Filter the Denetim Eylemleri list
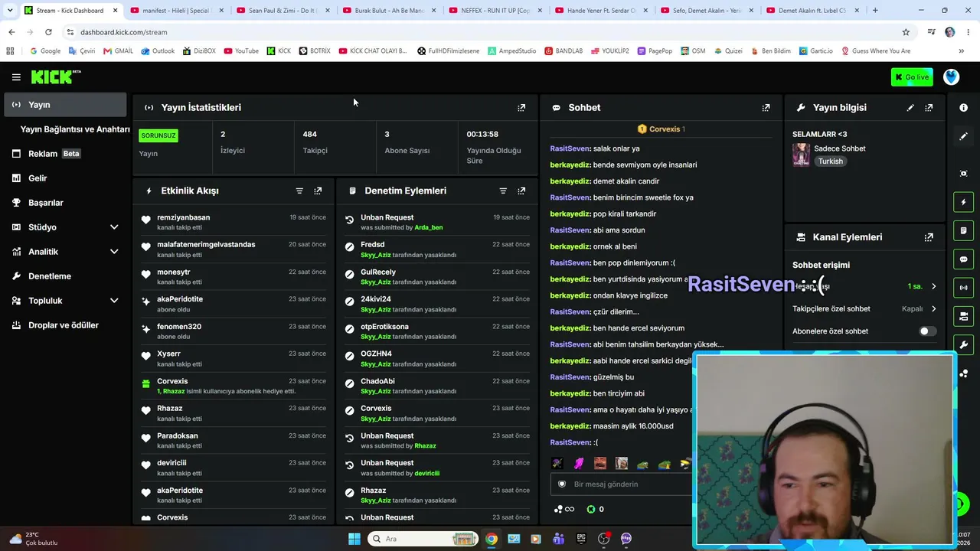The height and width of the screenshot is (551, 980). tap(503, 191)
